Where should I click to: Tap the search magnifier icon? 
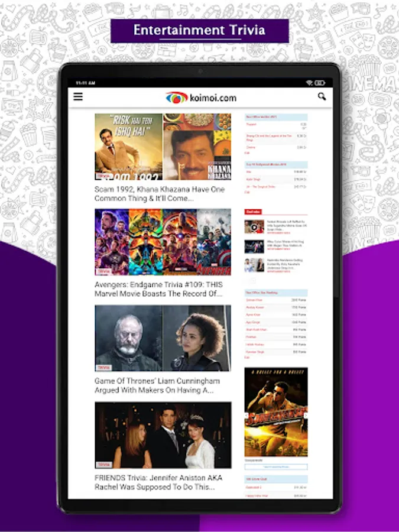pyautogui.click(x=322, y=97)
